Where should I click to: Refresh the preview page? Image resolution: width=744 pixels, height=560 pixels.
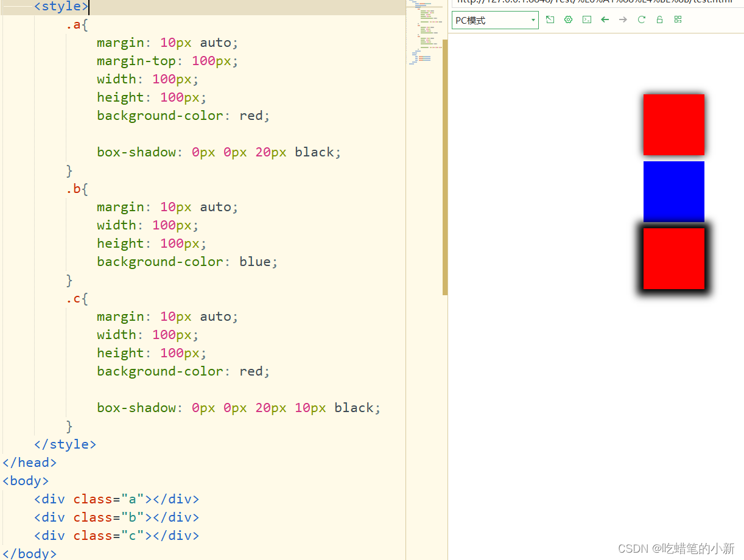tap(641, 19)
